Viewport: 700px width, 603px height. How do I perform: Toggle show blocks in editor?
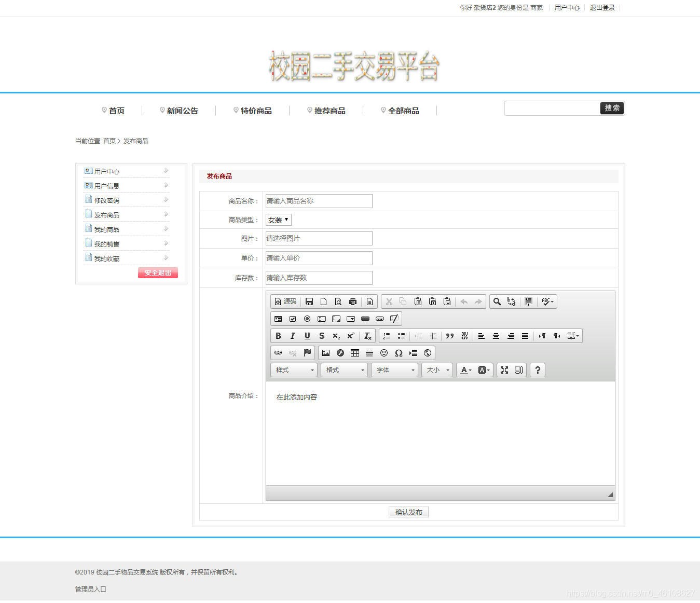[x=519, y=370]
